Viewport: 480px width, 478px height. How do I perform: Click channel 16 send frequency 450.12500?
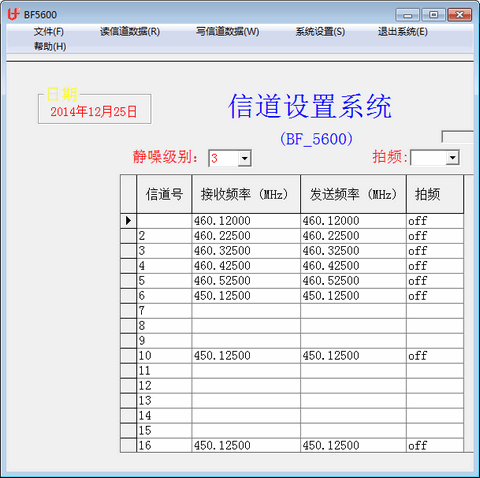(x=353, y=445)
